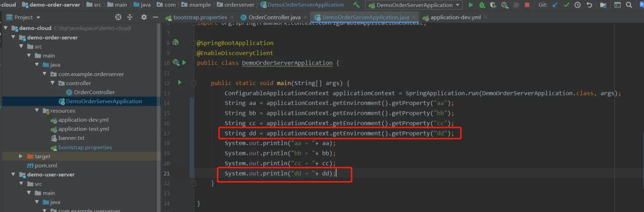Switch to the application-dev.yml tab
The width and height of the screenshot is (644, 212).
[x=455, y=18]
